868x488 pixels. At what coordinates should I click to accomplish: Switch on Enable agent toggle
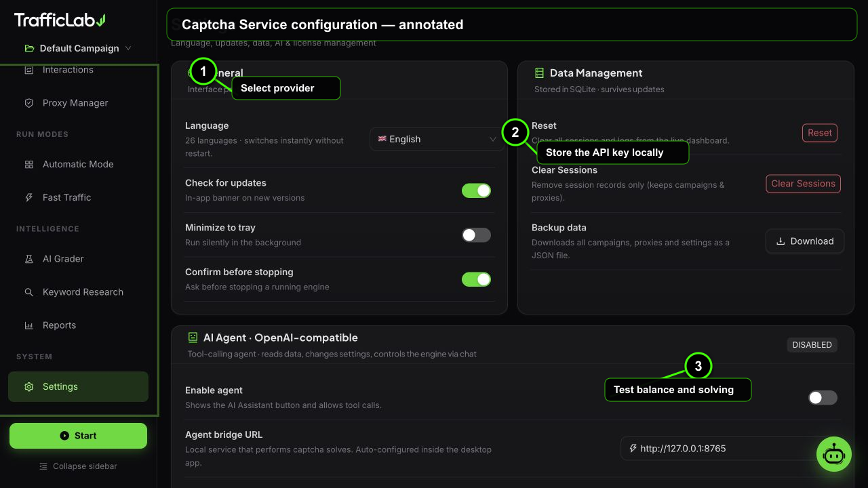click(823, 398)
